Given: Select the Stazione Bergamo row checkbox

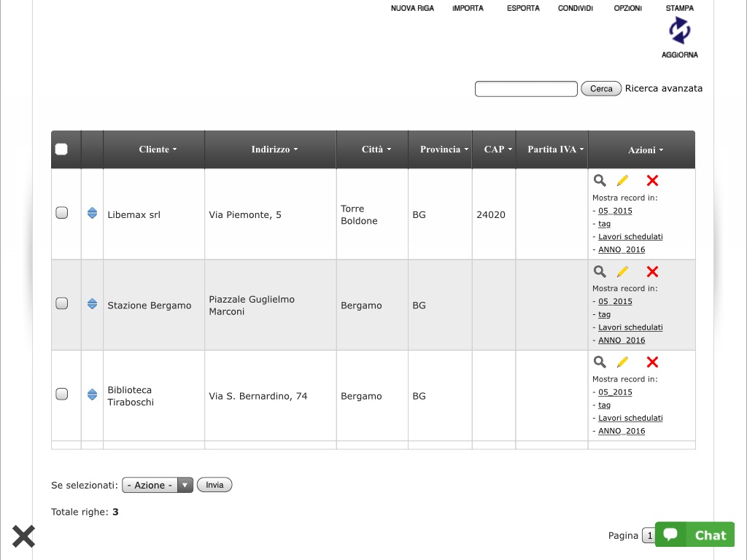Looking at the screenshot, I should click(x=62, y=303).
